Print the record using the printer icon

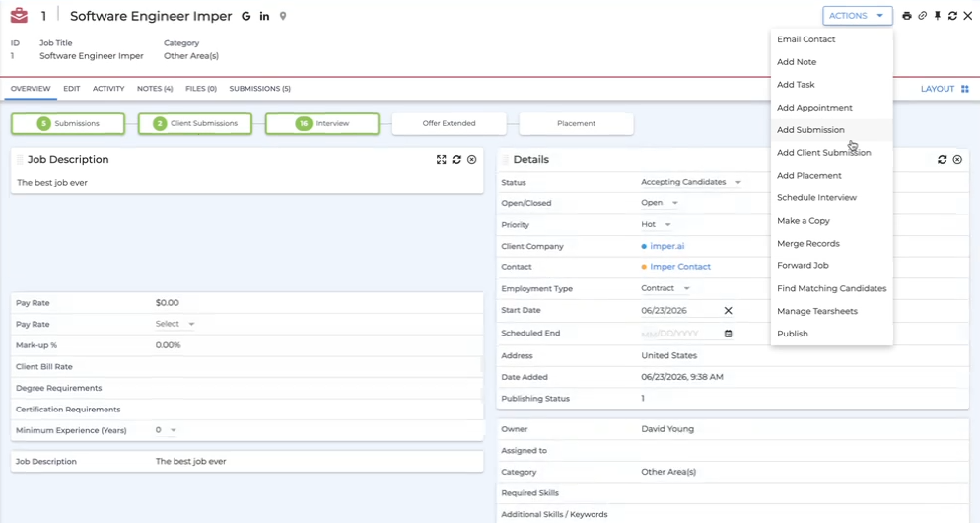pos(907,16)
